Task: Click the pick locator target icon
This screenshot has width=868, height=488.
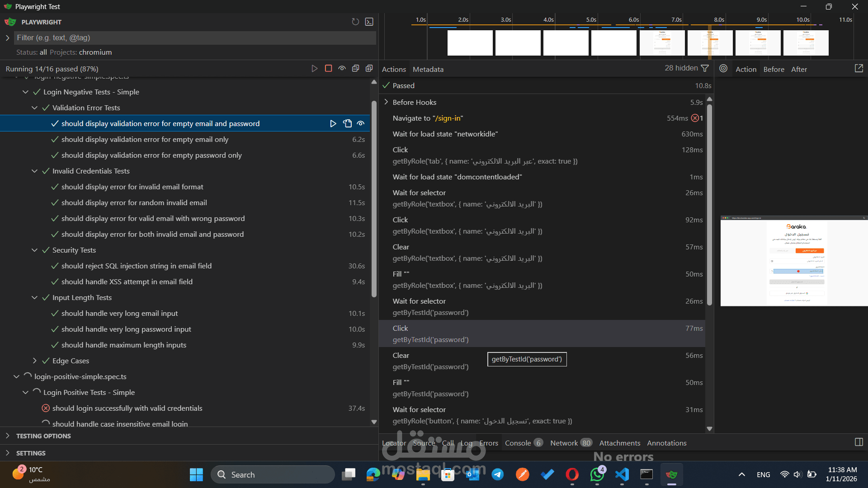Action: (723, 69)
